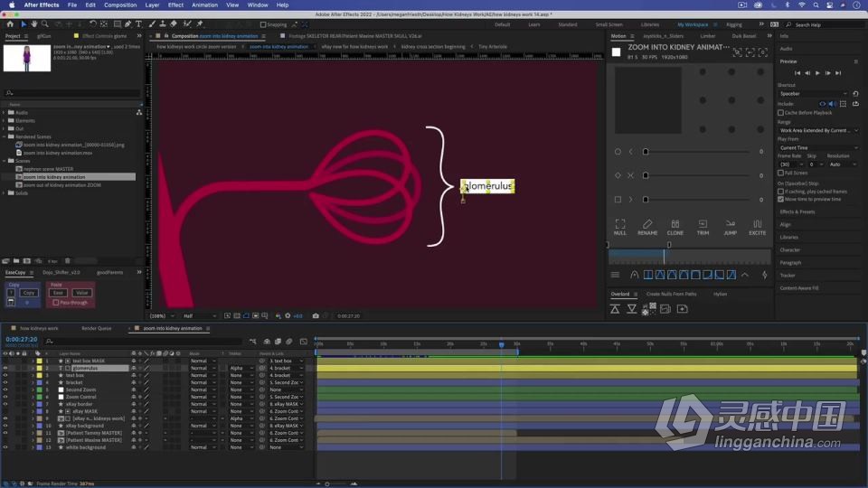Select the Selection arrow tool
Image resolution: width=868 pixels, height=488 pixels.
24,24
